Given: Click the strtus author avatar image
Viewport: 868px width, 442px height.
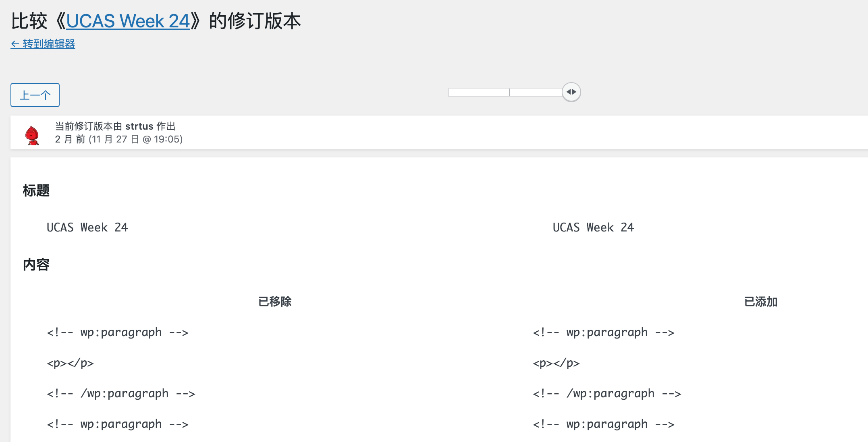Looking at the screenshot, I should tap(32, 135).
